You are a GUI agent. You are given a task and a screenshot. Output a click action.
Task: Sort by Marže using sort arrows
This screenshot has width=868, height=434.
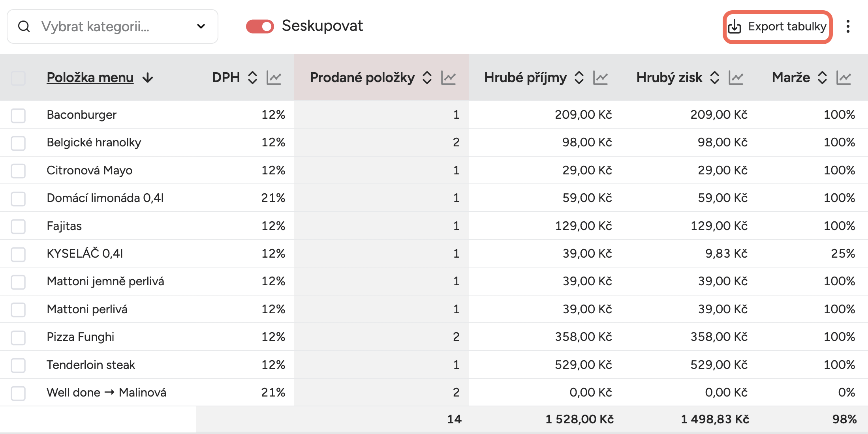[822, 77]
